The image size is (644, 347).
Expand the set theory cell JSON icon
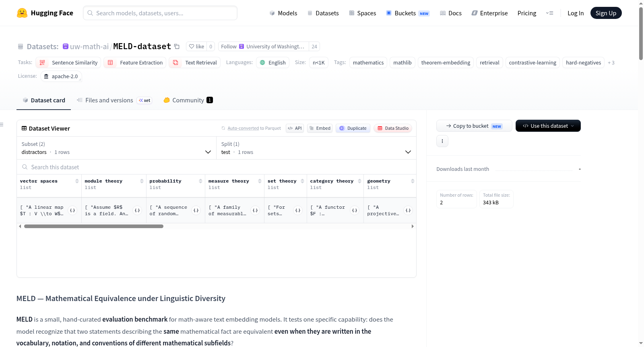[x=298, y=210]
